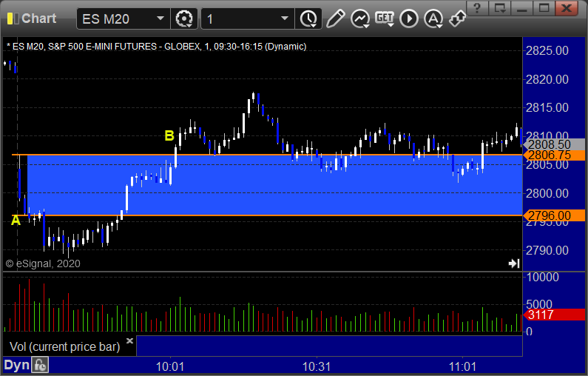
Task: Click the 2808.50 current price label
Action: (555, 144)
